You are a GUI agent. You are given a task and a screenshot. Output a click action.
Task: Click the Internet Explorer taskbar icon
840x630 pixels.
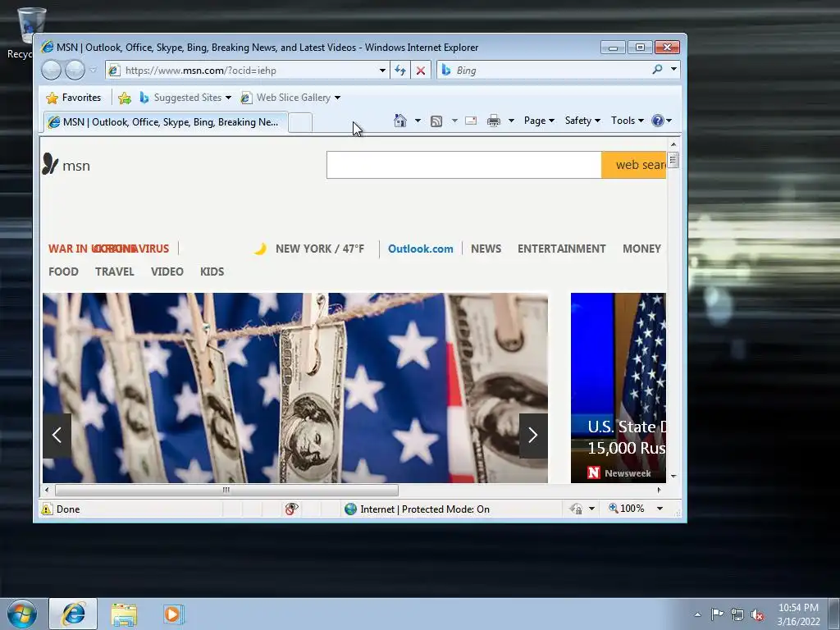click(73, 614)
